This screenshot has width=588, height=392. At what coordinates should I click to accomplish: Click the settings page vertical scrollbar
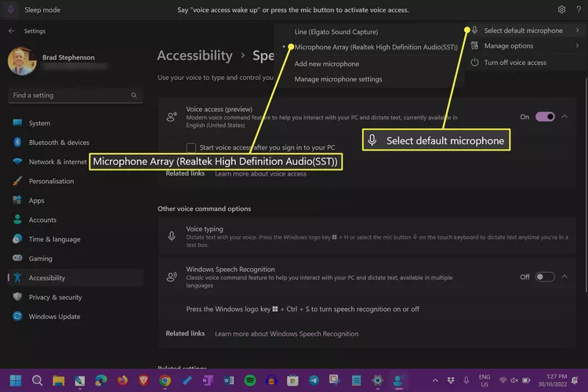(586, 183)
